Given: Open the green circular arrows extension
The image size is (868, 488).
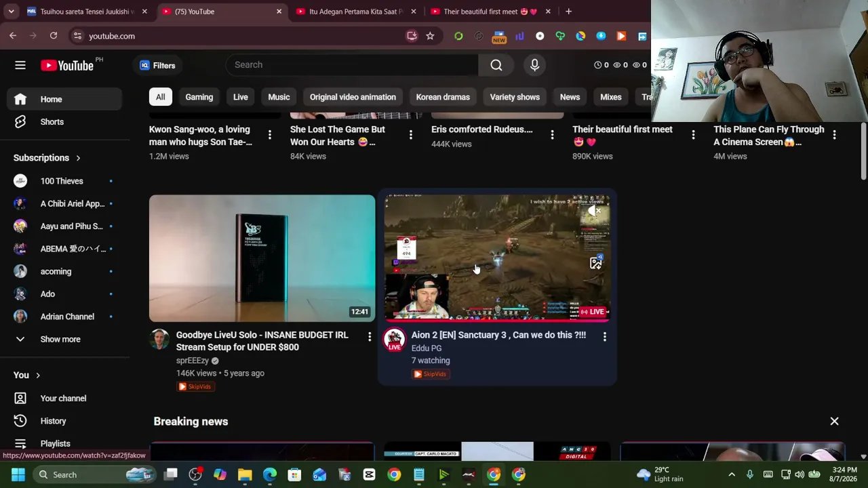Looking at the screenshot, I should click(x=458, y=36).
